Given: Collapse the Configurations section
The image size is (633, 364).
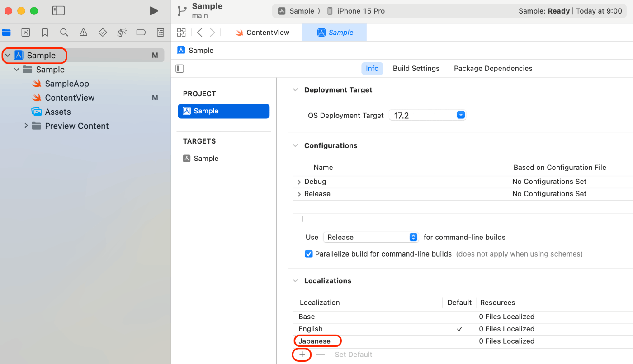Looking at the screenshot, I should point(295,145).
